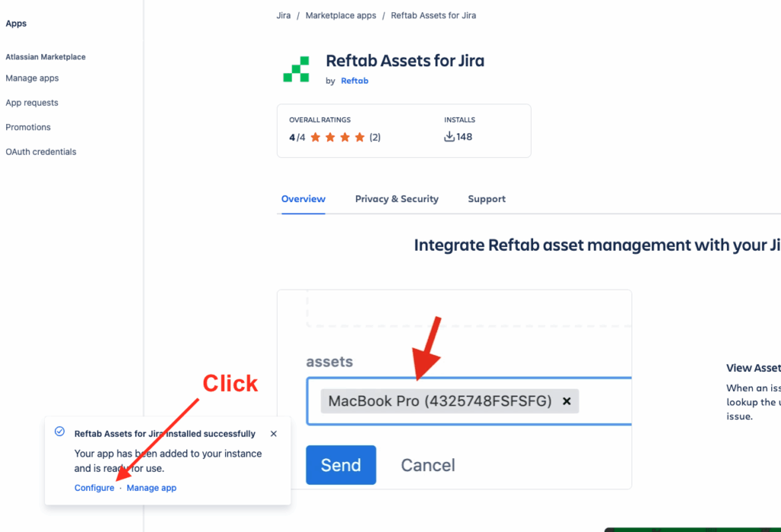Click the Send button
This screenshot has height=532, width=781.
click(x=340, y=465)
